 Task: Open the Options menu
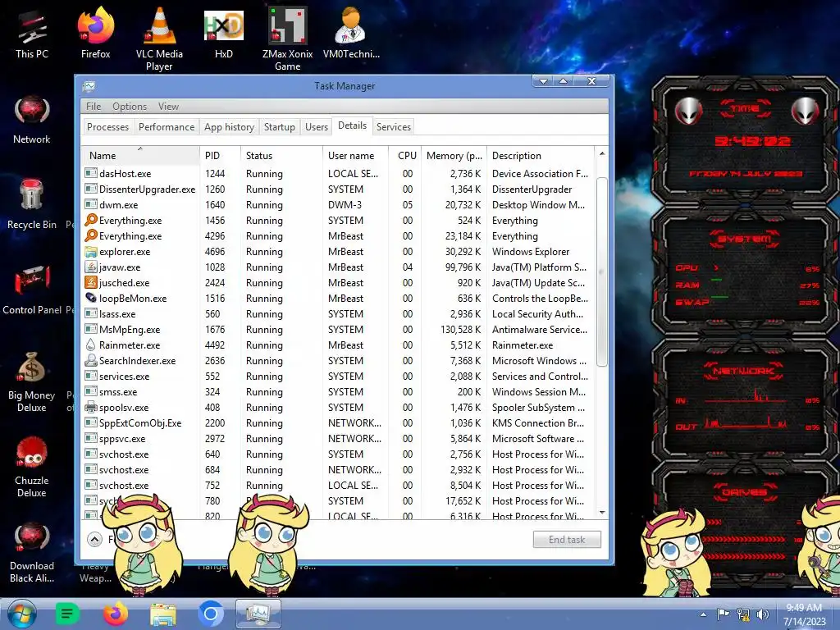[129, 107]
